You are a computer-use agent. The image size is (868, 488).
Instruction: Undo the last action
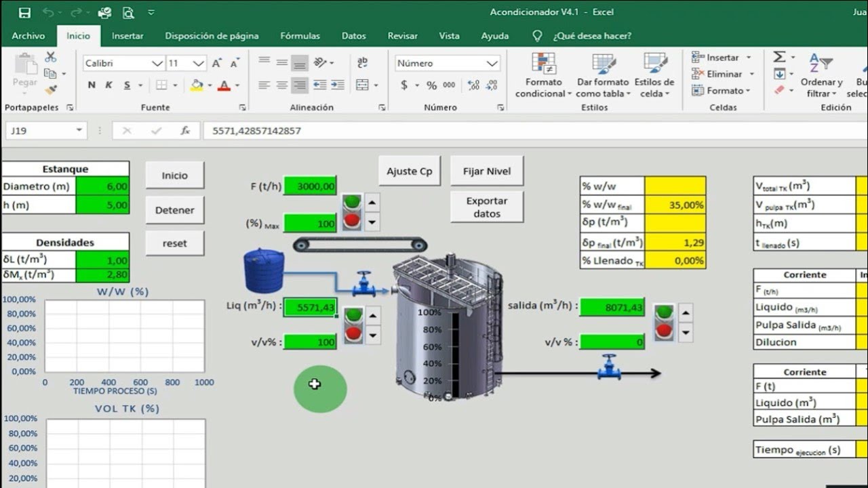coord(47,12)
